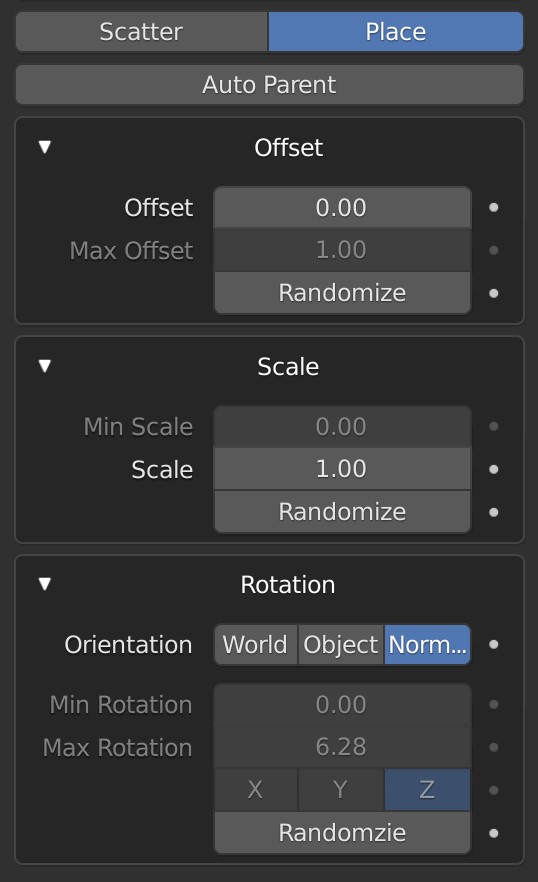Click the animate dot beside Max Offset

click(494, 250)
